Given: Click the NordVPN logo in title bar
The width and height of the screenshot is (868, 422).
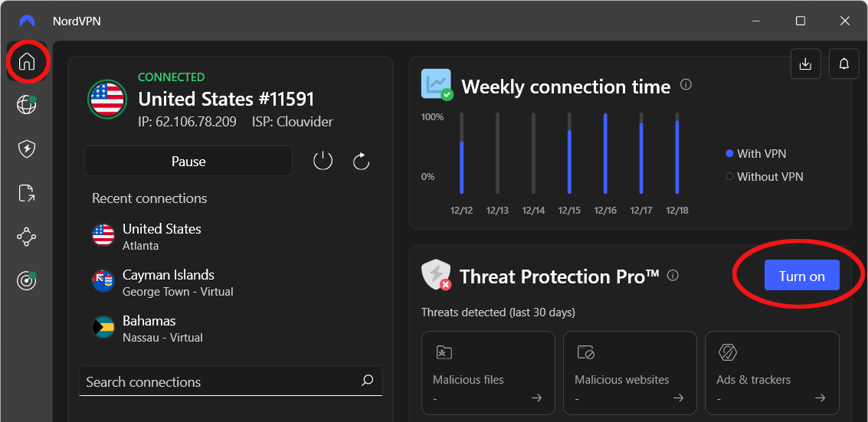Looking at the screenshot, I should [x=27, y=21].
